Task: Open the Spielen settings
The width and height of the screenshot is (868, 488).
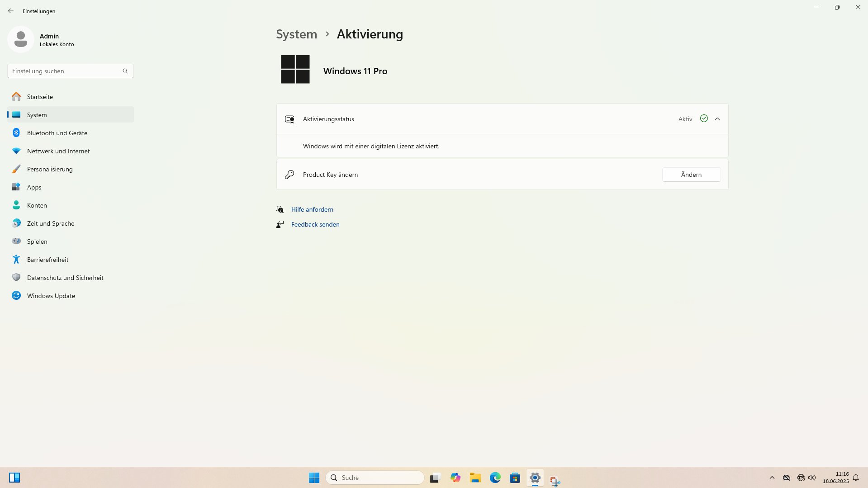Action: point(37,241)
